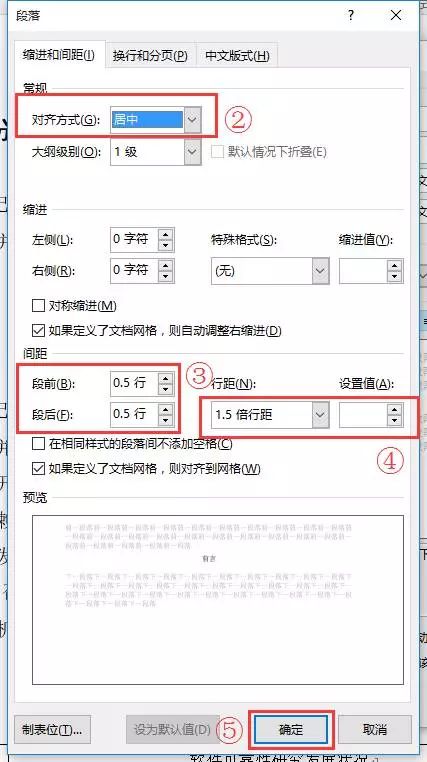Image resolution: width=427 pixels, height=762 pixels.
Task: Decrease 设置值 with down arrow
Action: coord(395,420)
